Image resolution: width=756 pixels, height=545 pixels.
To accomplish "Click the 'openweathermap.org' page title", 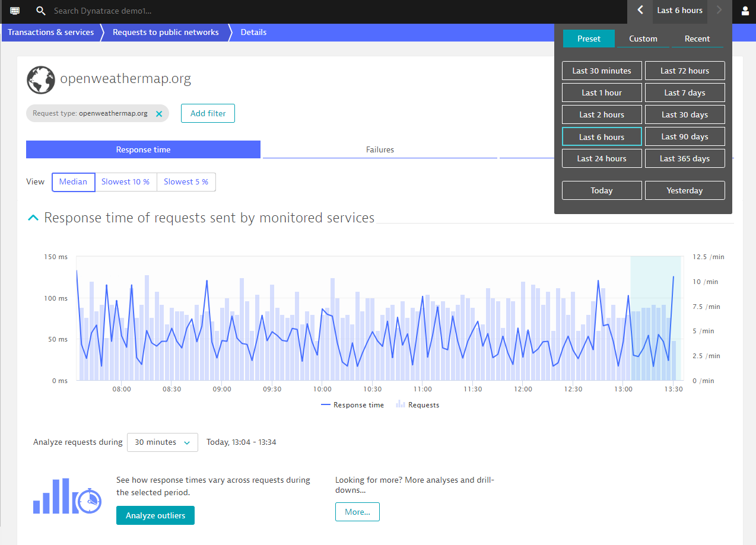I will point(126,79).
